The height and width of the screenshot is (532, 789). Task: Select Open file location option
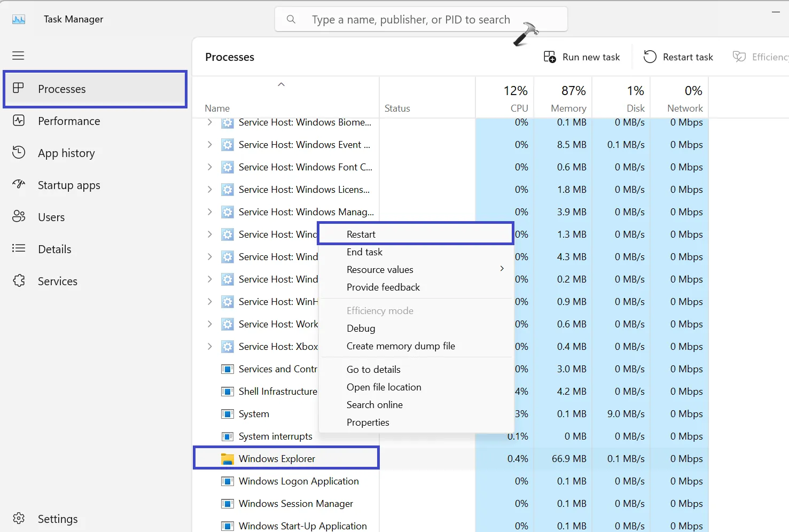(384, 387)
